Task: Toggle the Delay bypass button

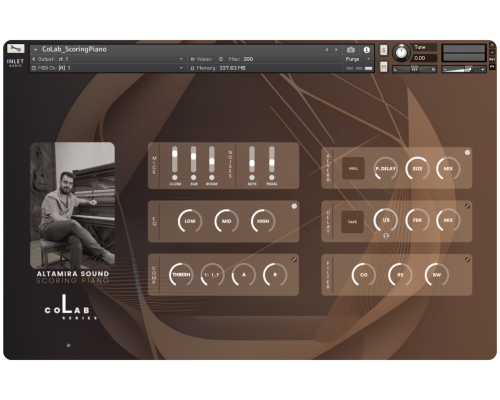Action: (x=467, y=206)
